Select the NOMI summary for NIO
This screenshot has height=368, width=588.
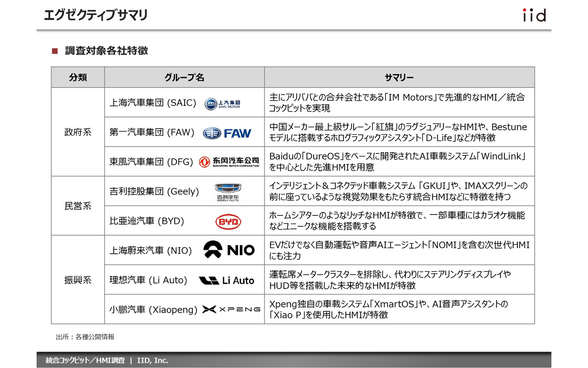click(399, 250)
